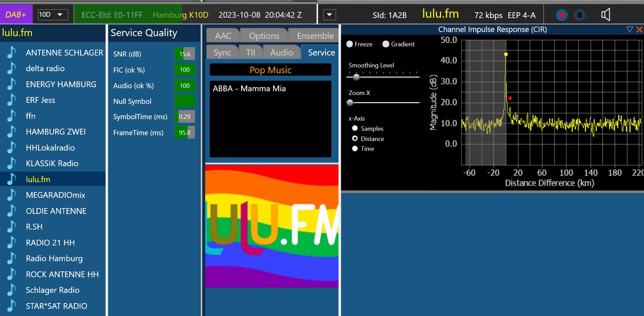Click the SymbolTime (ms) value 0.29

click(x=185, y=116)
